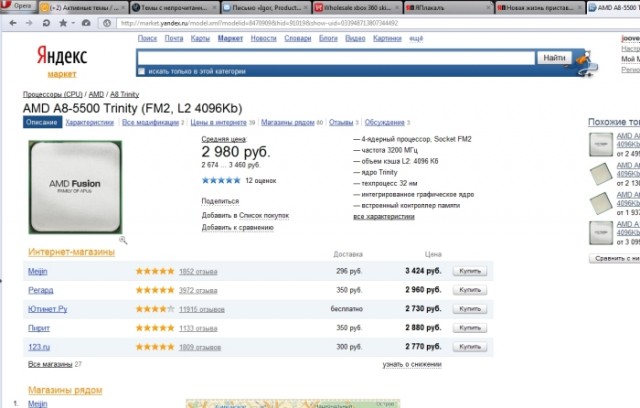
Task: Switch to the Wholesale xbox 360 browser tab
Action: pos(358,7)
